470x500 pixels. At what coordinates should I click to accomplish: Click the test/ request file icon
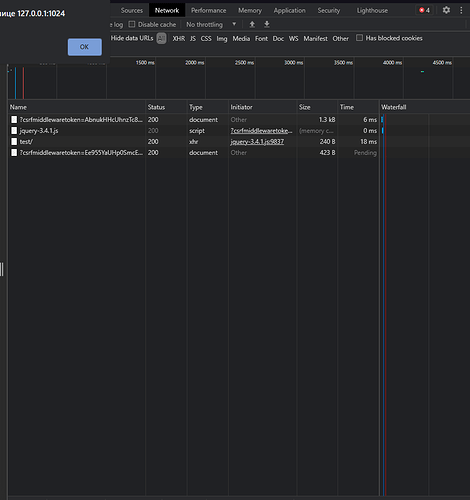[x=14, y=142]
